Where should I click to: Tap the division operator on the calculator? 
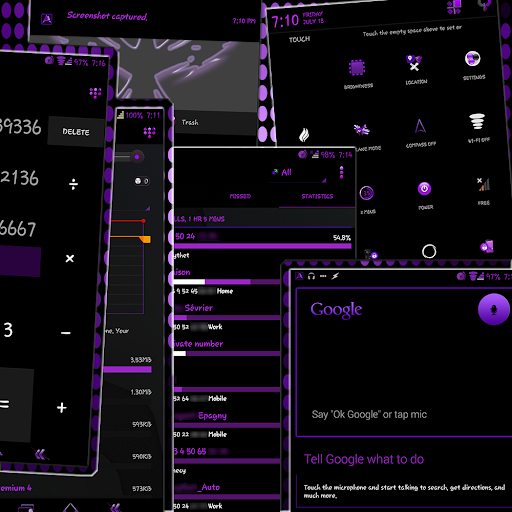pyautogui.click(x=73, y=184)
